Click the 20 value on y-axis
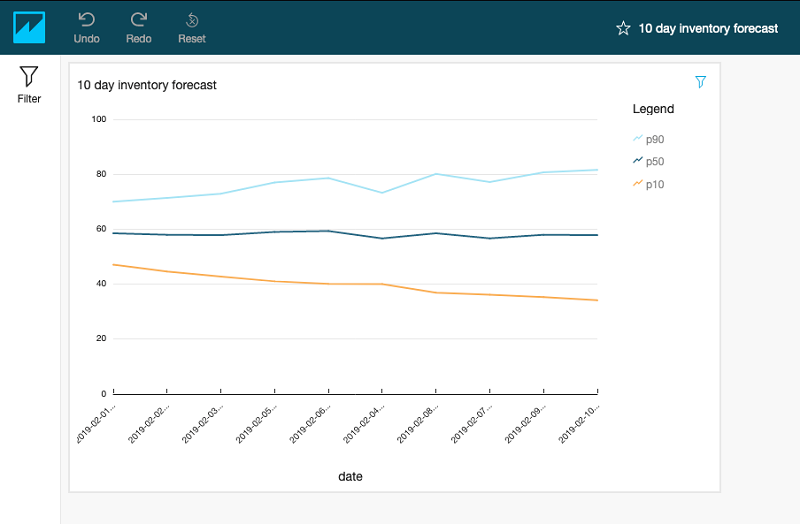 coord(101,338)
